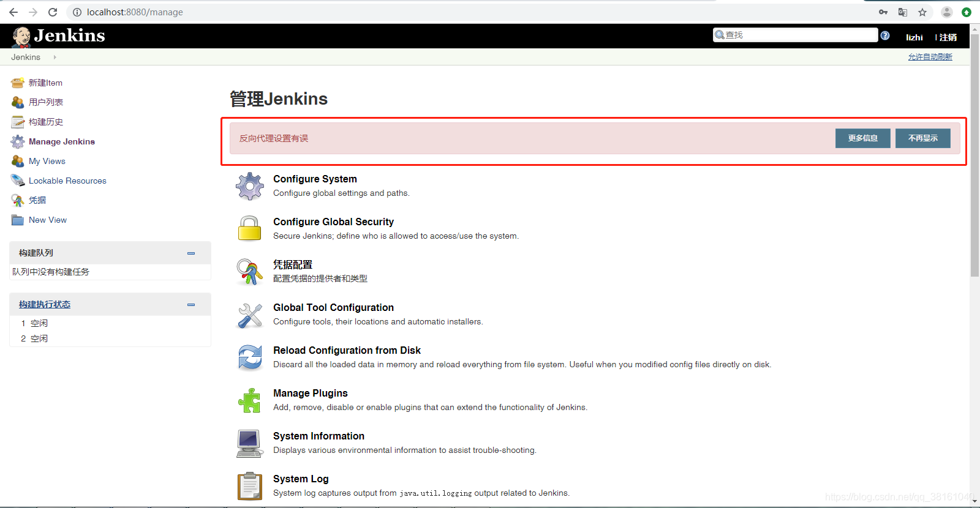Open the System Information link
980x508 pixels.
click(318, 436)
